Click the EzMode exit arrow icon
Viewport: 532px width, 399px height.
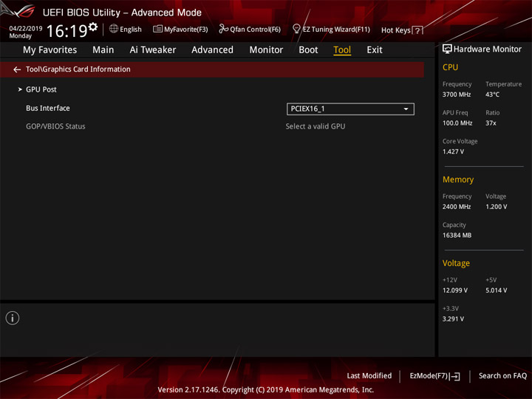click(456, 376)
